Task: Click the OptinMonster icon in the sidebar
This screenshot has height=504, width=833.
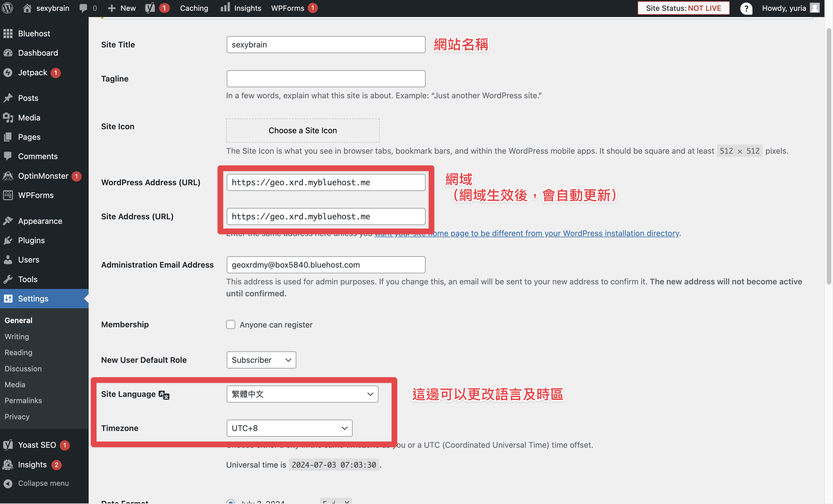Action: point(8,176)
